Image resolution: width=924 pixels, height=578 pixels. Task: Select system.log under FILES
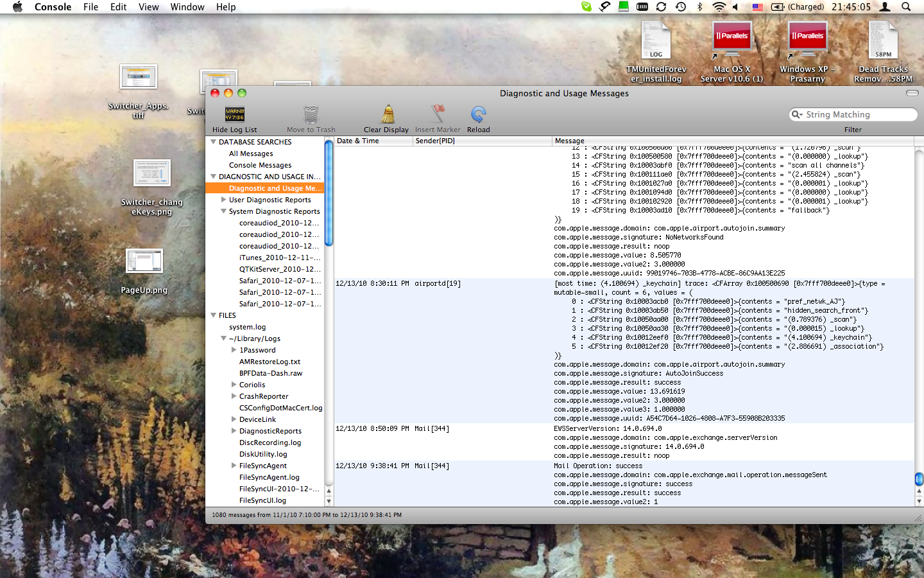(247, 327)
